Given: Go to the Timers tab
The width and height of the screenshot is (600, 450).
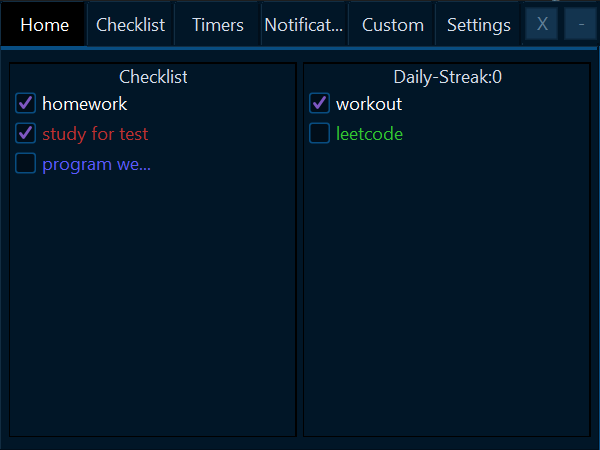Looking at the screenshot, I should pos(218,25).
